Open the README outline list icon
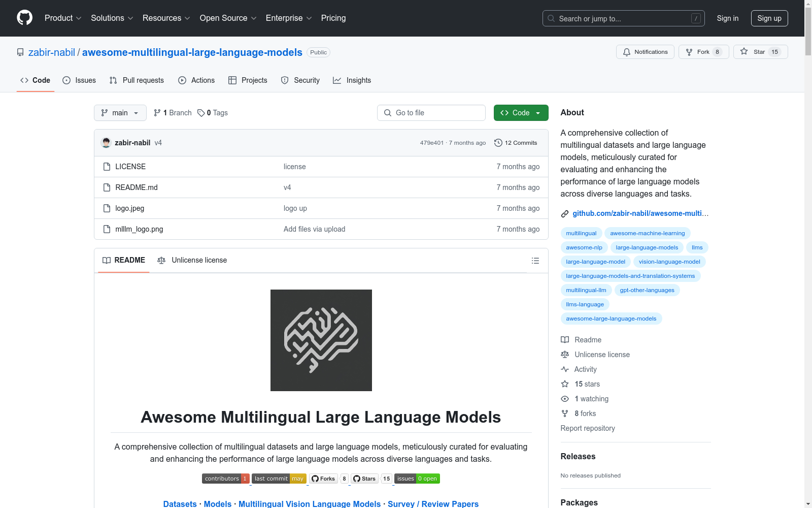 click(535, 261)
